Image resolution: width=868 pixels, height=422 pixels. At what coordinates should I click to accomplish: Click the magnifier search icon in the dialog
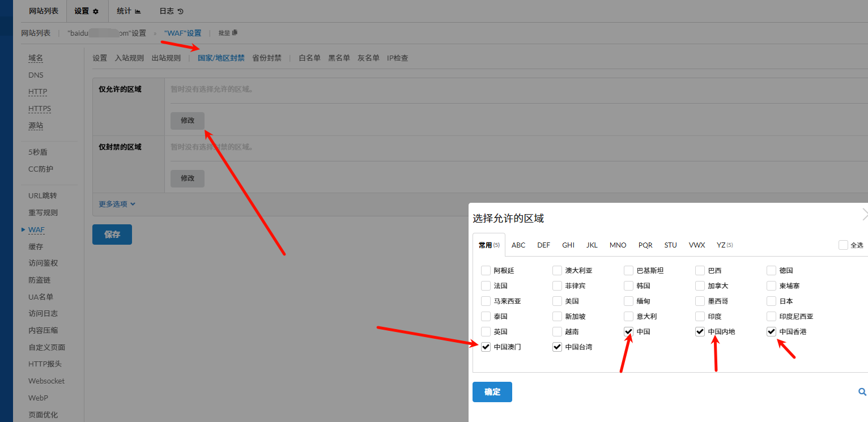point(862,391)
